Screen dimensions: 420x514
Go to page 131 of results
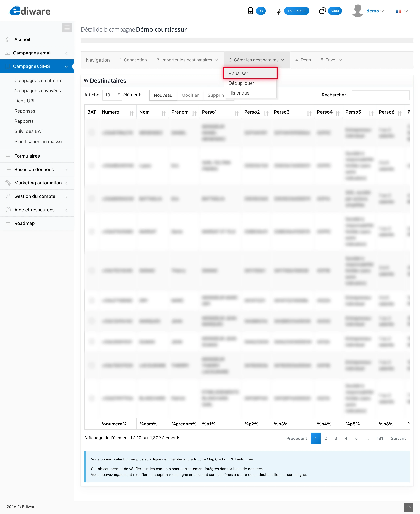380,438
